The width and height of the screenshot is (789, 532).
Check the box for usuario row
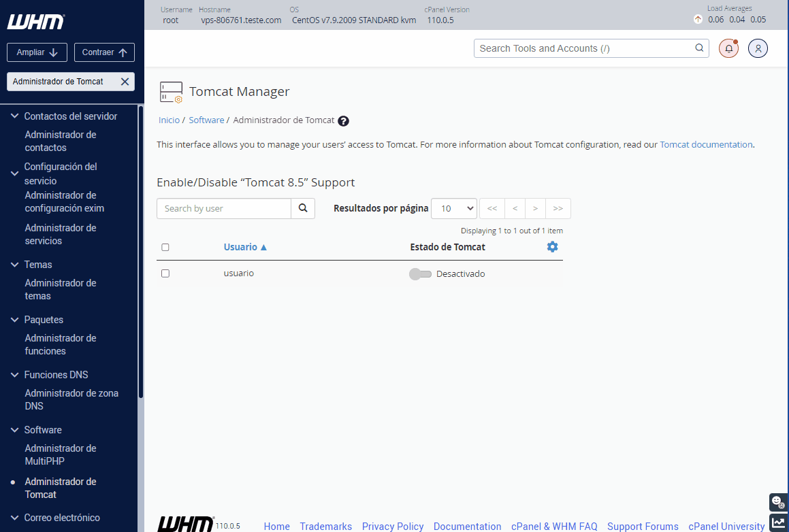165,273
